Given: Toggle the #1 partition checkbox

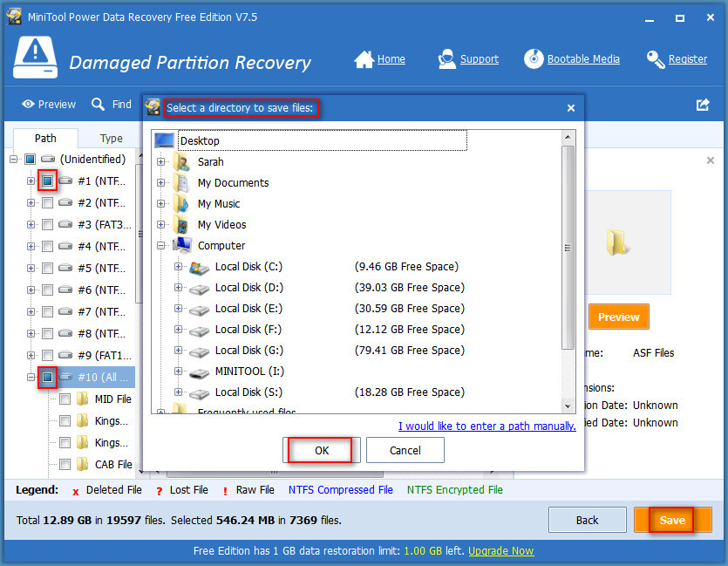Looking at the screenshot, I should (47, 181).
